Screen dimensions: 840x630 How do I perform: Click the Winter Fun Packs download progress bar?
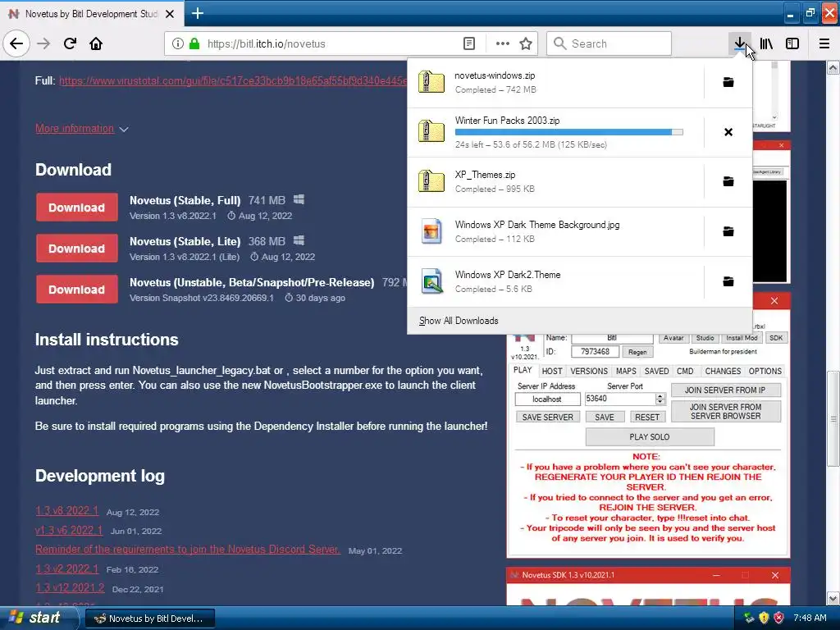(x=569, y=132)
